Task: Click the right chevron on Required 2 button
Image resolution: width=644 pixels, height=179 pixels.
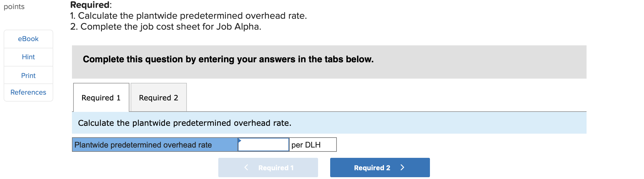Action: (x=402, y=167)
